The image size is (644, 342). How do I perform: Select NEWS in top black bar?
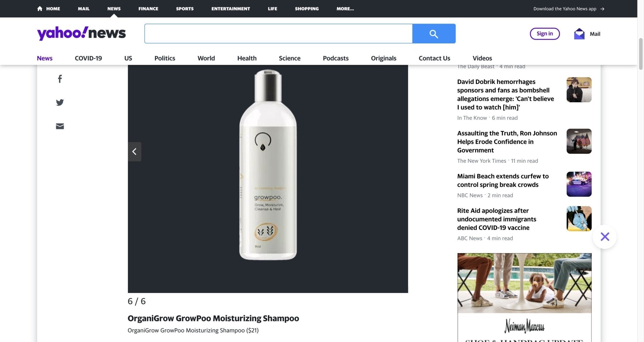click(x=114, y=9)
